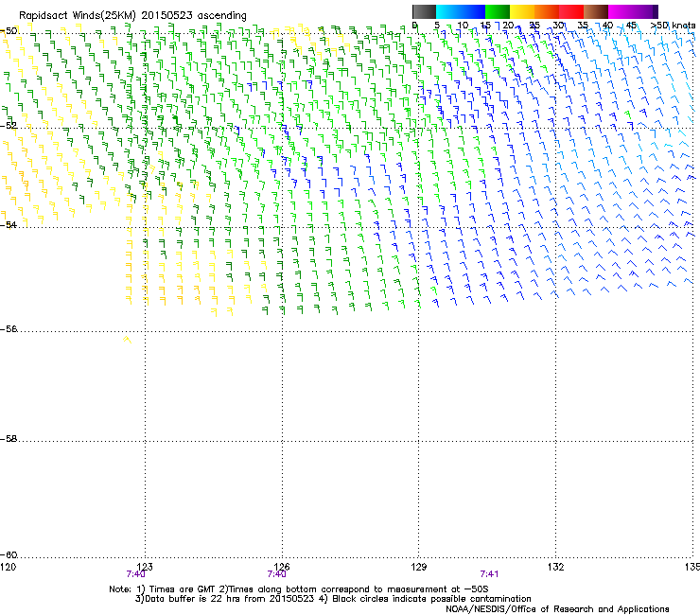Click the latitude label '-54'
Image resolution: width=700 pixels, height=615 pixels.
point(9,225)
